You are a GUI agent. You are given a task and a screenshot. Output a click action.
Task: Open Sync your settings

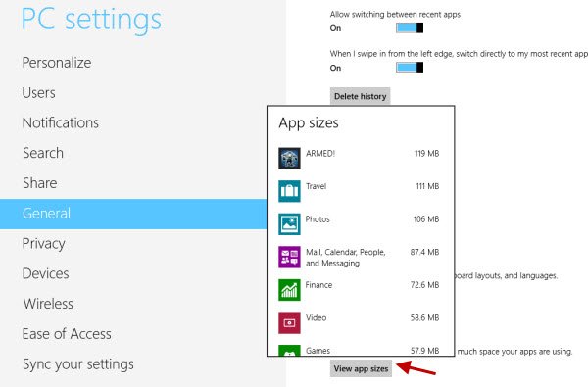[x=78, y=364]
